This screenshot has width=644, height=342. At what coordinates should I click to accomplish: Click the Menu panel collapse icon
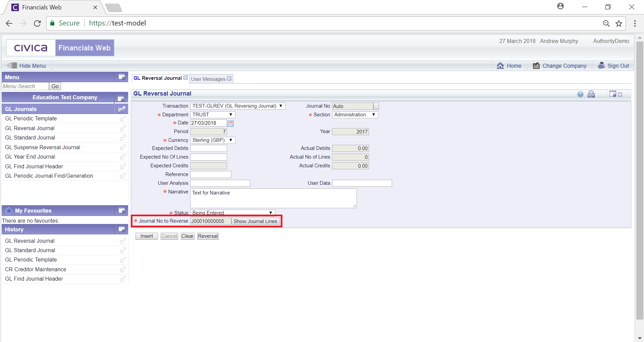tap(121, 77)
